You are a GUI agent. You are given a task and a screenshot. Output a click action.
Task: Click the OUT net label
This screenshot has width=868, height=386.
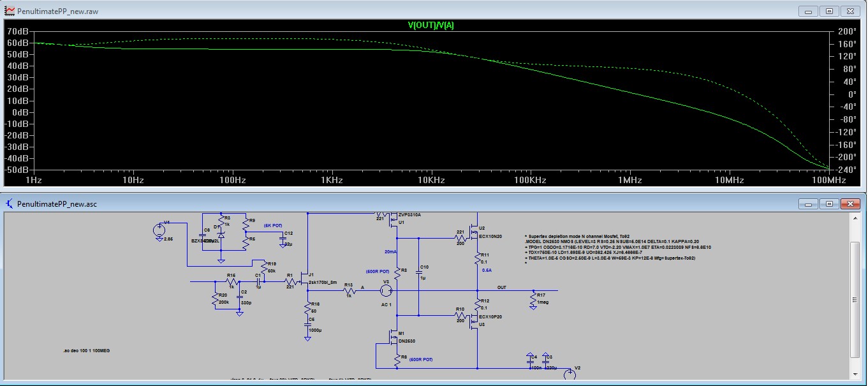coord(503,287)
